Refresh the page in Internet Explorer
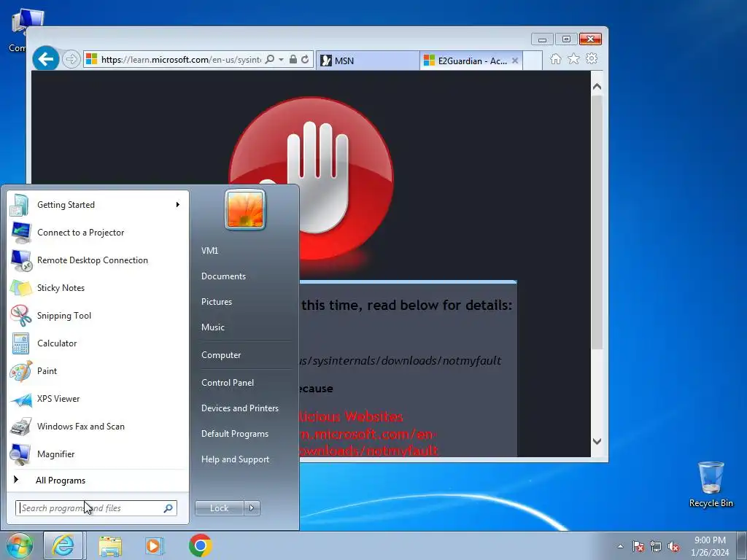The image size is (747, 560). [305, 60]
